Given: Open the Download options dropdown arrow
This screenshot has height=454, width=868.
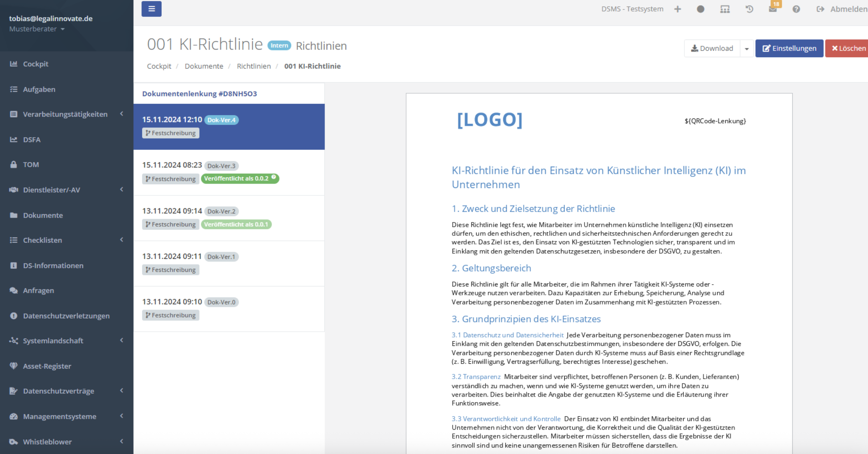Looking at the screenshot, I should 747,48.
